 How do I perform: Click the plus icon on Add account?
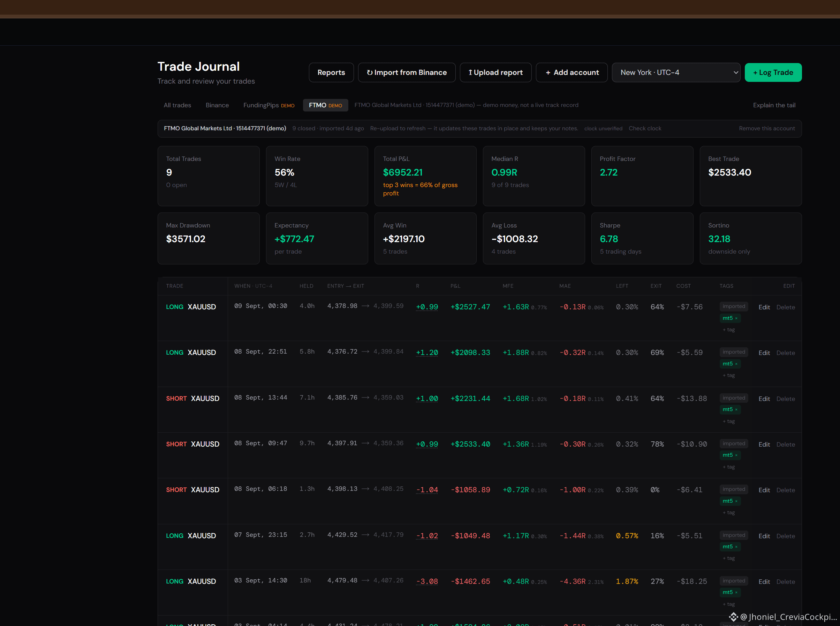(x=548, y=72)
